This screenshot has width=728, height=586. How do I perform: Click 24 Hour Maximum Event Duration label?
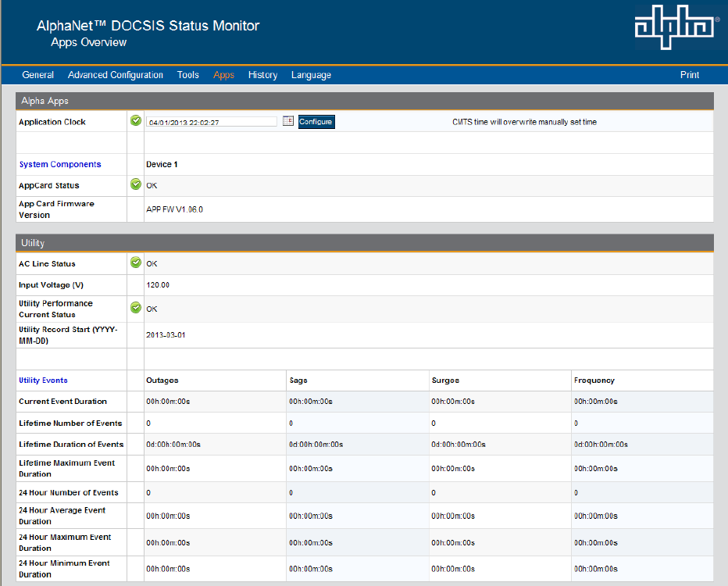65,542
